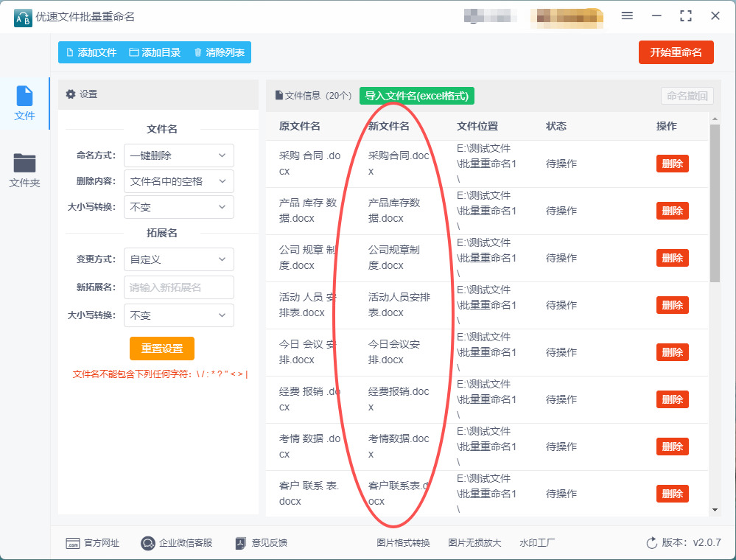Open the hamburger menu in title bar
The height and width of the screenshot is (560, 736).
point(627,15)
